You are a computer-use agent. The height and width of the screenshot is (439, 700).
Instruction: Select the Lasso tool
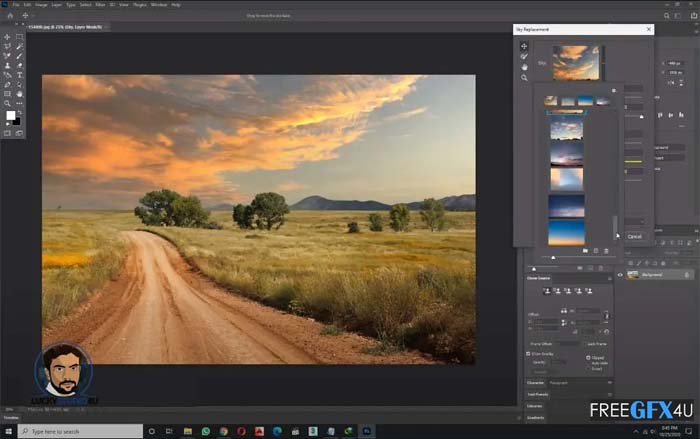click(x=7, y=46)
